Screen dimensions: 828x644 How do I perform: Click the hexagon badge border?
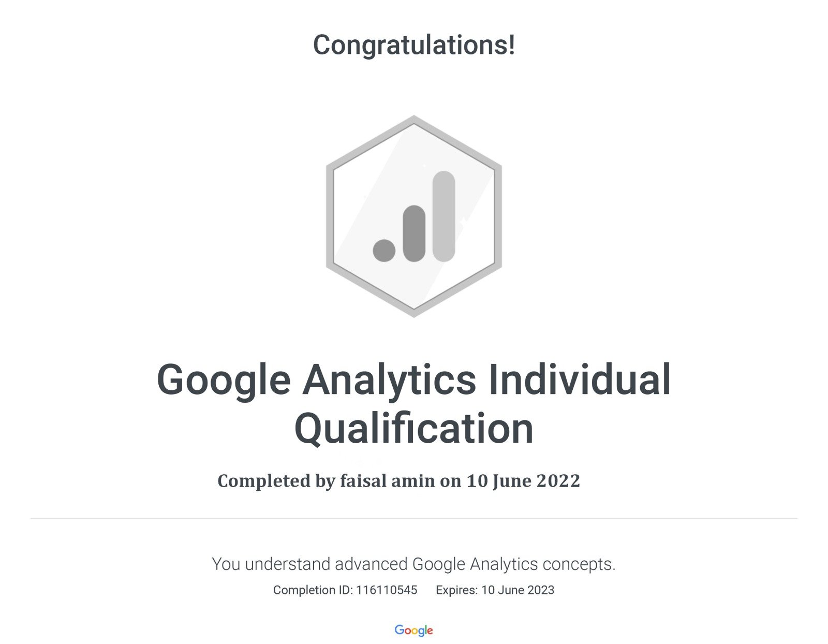[x=330, y=216]
